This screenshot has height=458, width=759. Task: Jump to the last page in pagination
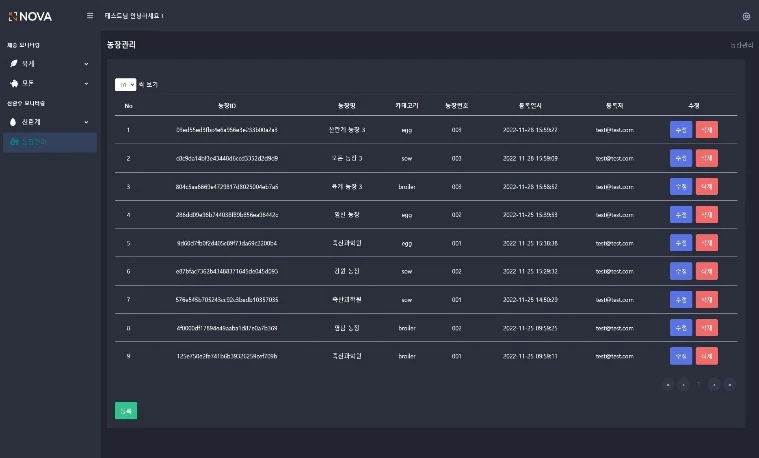(x=729, y=384)
